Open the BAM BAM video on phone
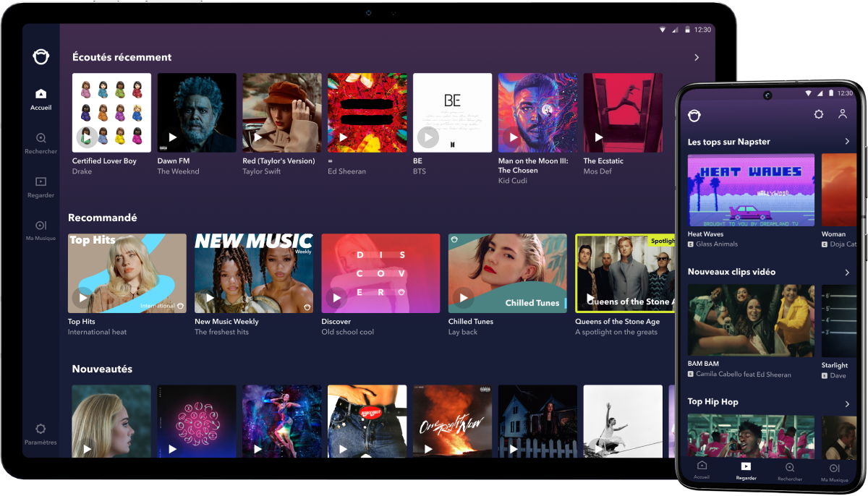 751,320
